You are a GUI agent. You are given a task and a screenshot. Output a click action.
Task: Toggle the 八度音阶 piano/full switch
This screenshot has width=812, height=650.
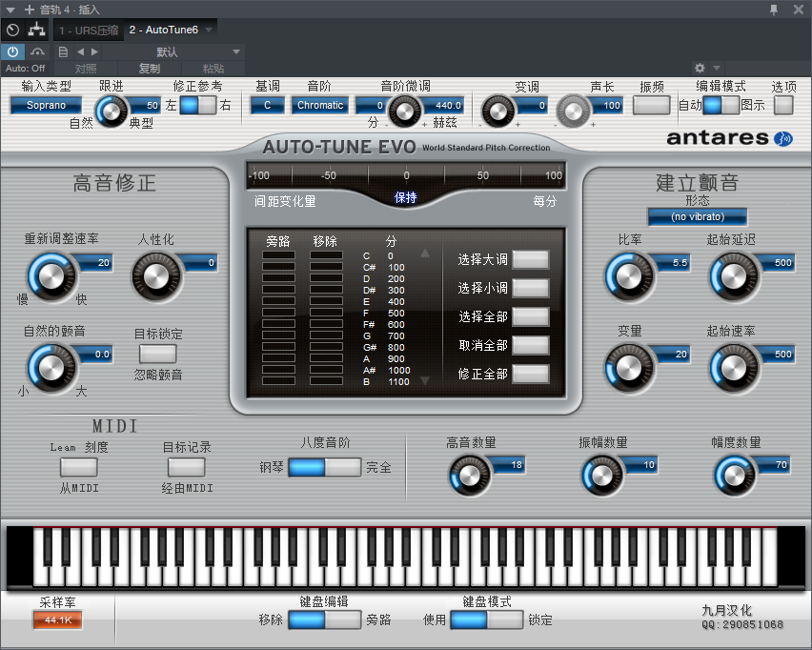(x=325, y=467)
